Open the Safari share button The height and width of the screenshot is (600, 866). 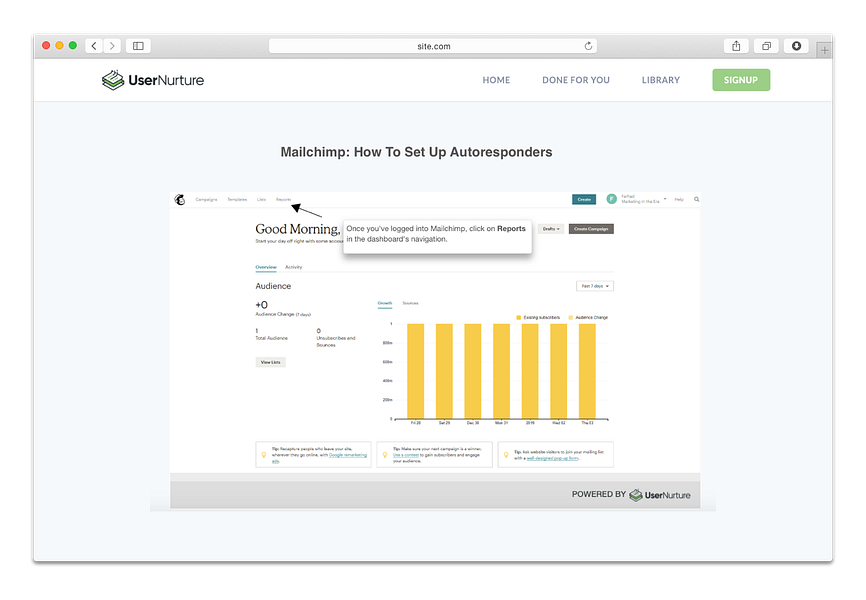736,46
